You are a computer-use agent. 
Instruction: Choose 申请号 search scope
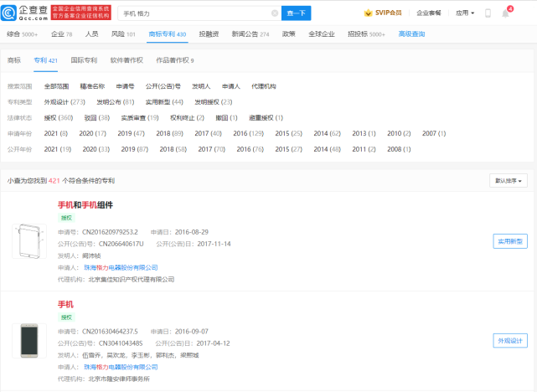coord(125,86)
